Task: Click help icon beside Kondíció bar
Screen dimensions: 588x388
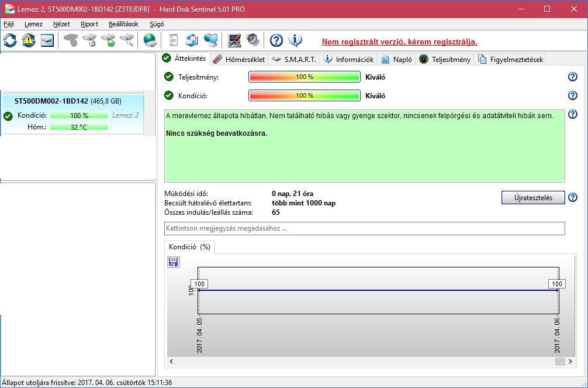Action: [x=573, y=95]
